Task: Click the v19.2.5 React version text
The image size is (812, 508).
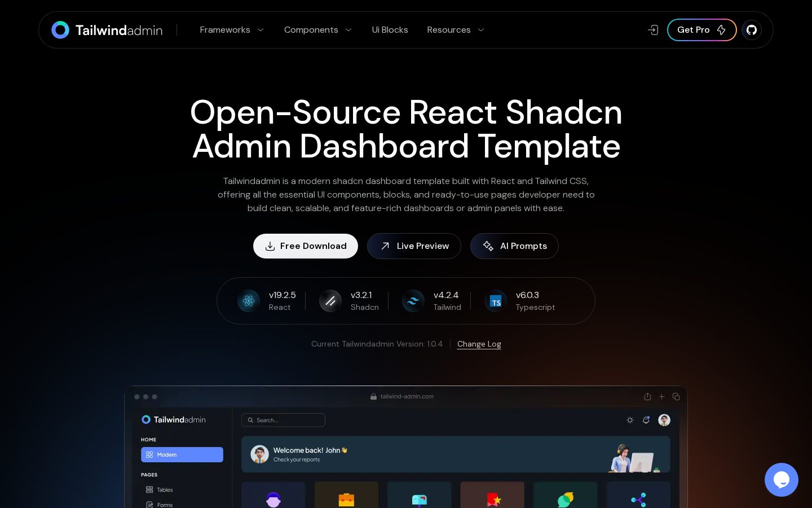Action: pos(283,295)
